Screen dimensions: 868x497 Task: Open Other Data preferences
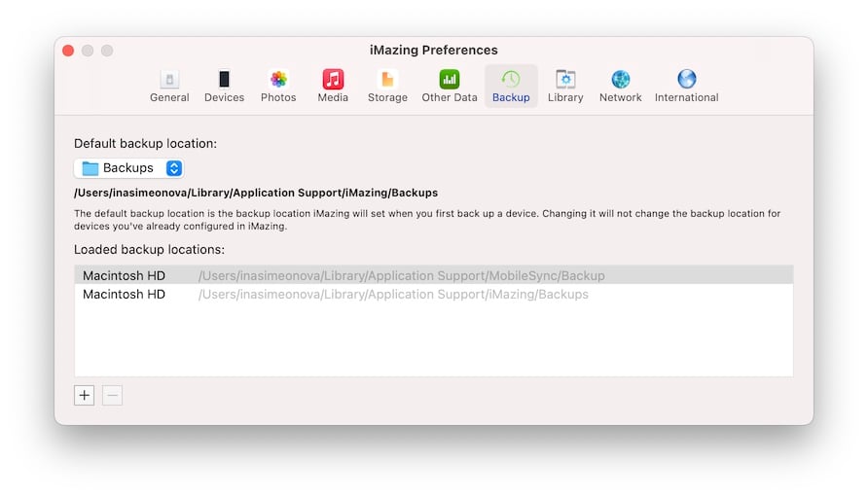pos(450,87)
